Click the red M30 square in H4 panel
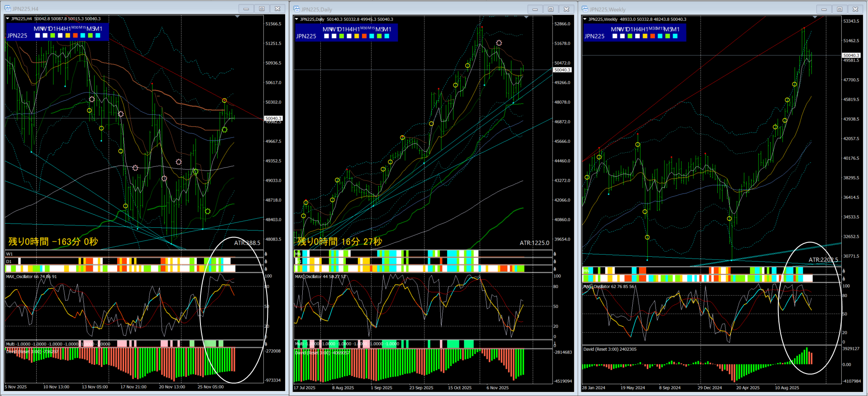This screenshot has width=868, height=396. click(x=75, y=35)
